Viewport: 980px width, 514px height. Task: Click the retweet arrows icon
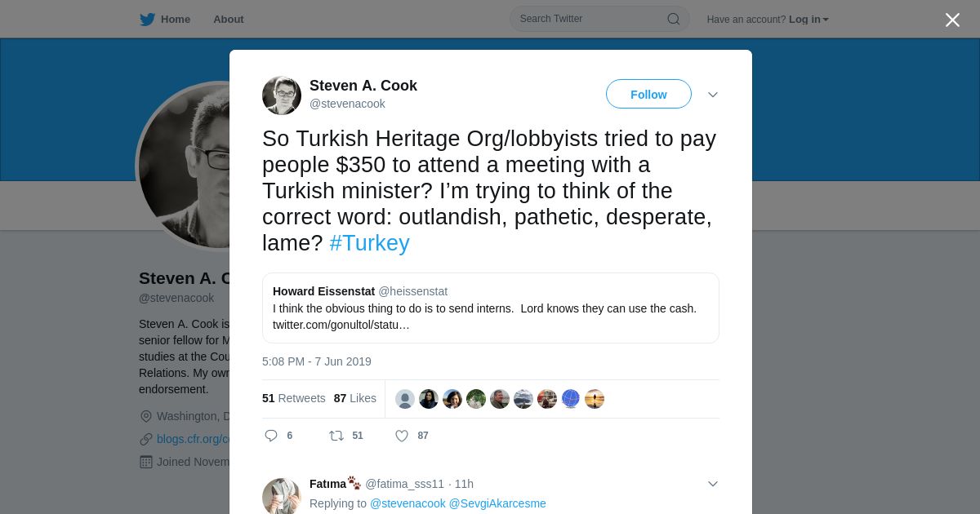[x=336, y=436]
